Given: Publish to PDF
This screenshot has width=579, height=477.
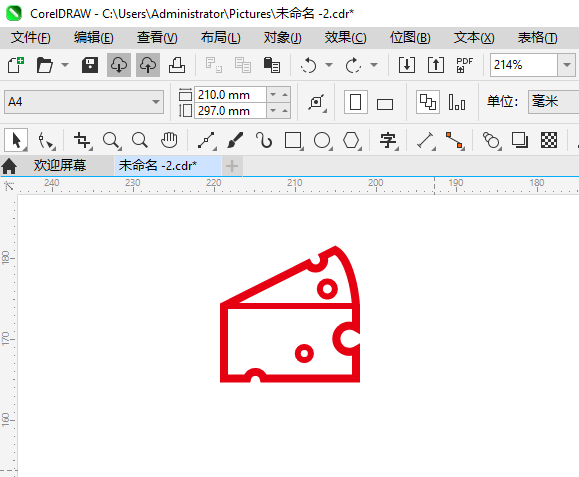Looking at the screenshot, I should coord(464,65).
